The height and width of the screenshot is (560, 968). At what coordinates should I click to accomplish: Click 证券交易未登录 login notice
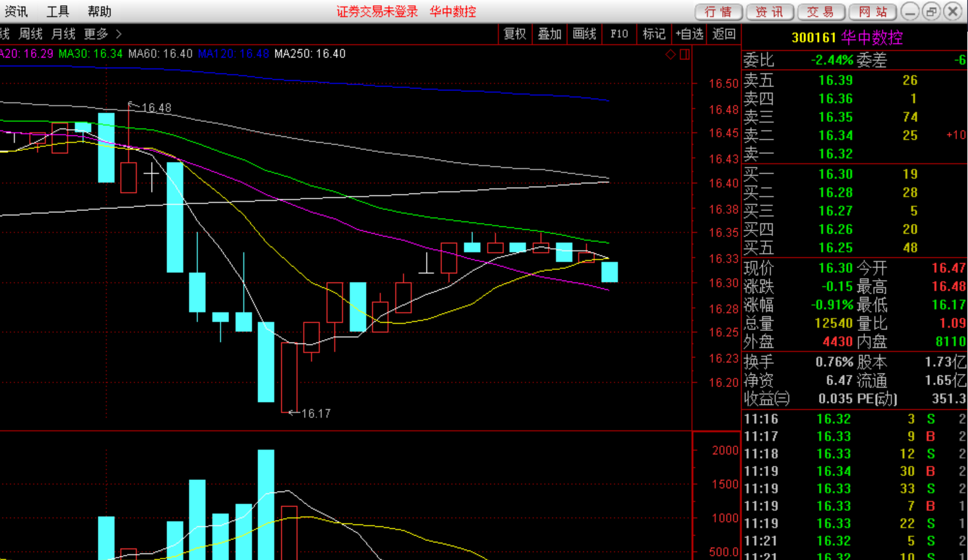(377, 12)
